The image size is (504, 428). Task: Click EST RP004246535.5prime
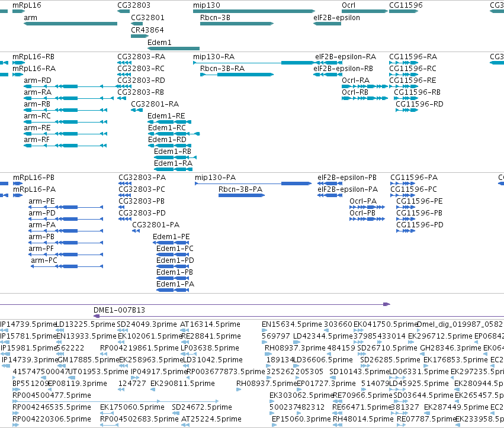click(52, 407)
